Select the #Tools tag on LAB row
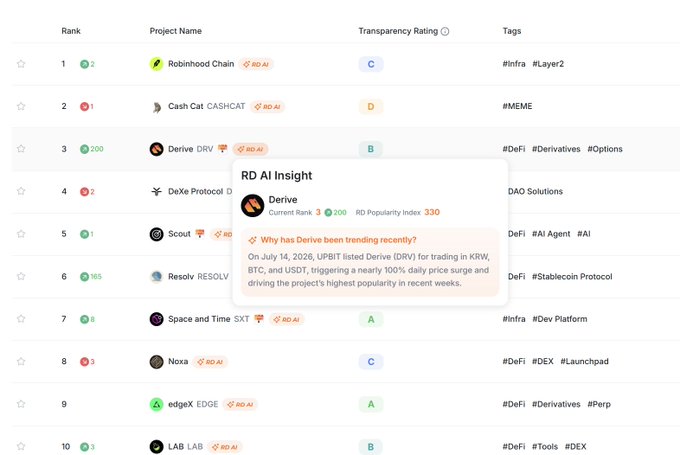The image size is (680, 455). (545, 446)
